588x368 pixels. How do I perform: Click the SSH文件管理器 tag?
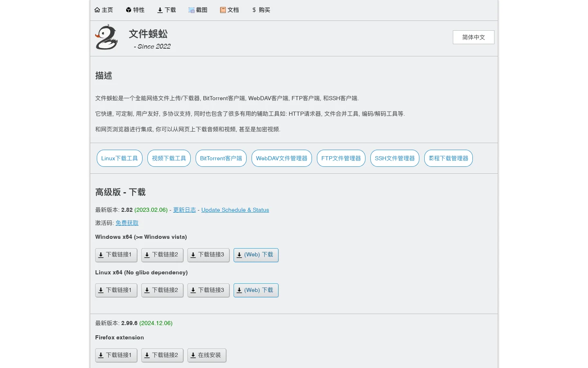(395, 158)
